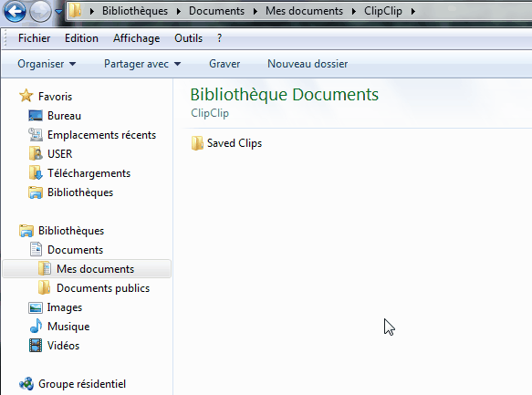The image size is (532, 395).
Task: Click the Graver toolbar button
Action: [224, 64]
